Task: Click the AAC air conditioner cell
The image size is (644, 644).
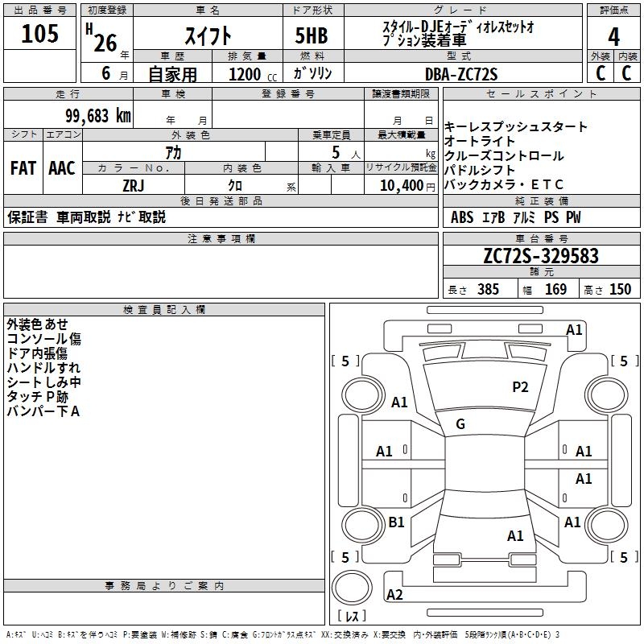Action: pos(62,168)
